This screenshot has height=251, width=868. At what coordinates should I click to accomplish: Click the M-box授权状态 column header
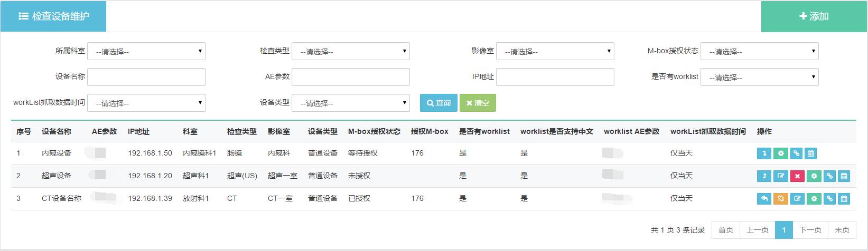(374, 131)
